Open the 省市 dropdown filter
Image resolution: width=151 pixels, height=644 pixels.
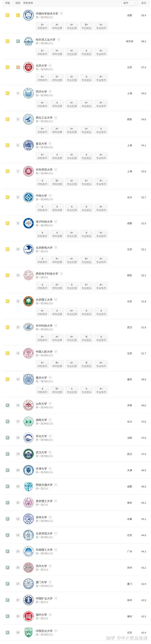click(x=130, y=3)
